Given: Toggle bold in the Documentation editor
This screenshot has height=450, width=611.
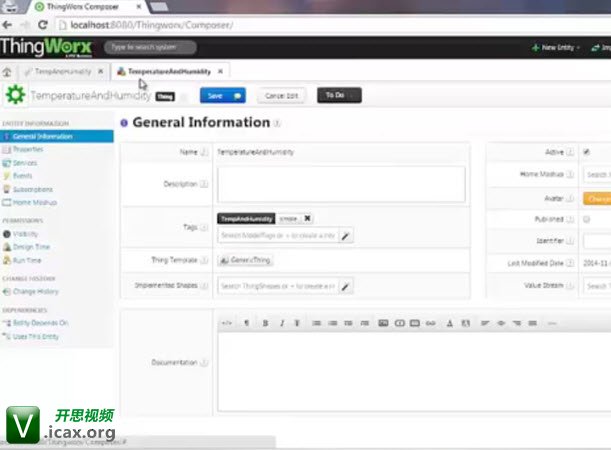Looking at the screenshot, I should 265,323.
